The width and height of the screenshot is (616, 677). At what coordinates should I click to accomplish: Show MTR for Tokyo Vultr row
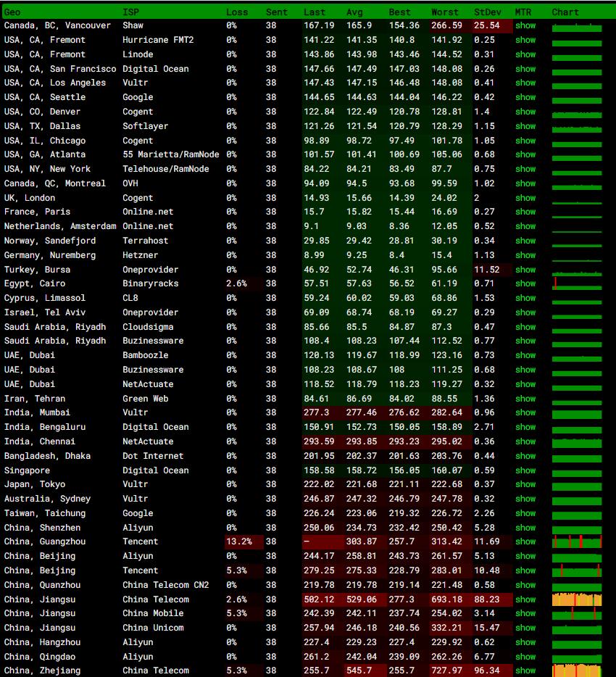tap(525, 484)
